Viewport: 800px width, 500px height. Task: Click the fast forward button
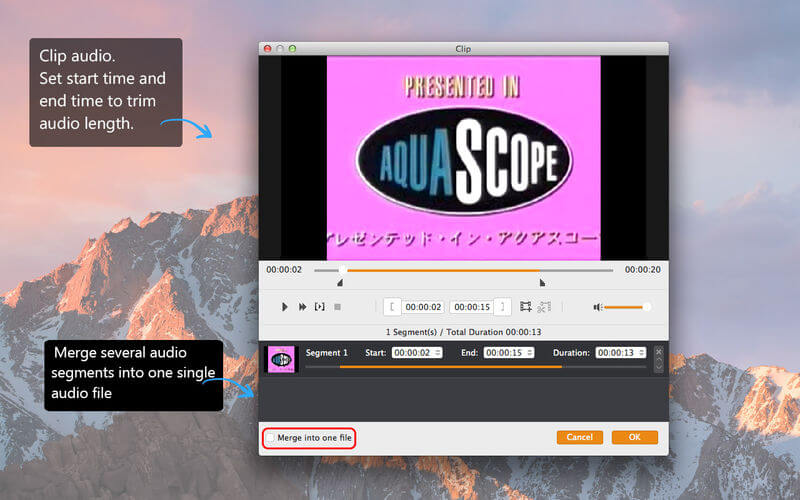click(x=303, y=307)
